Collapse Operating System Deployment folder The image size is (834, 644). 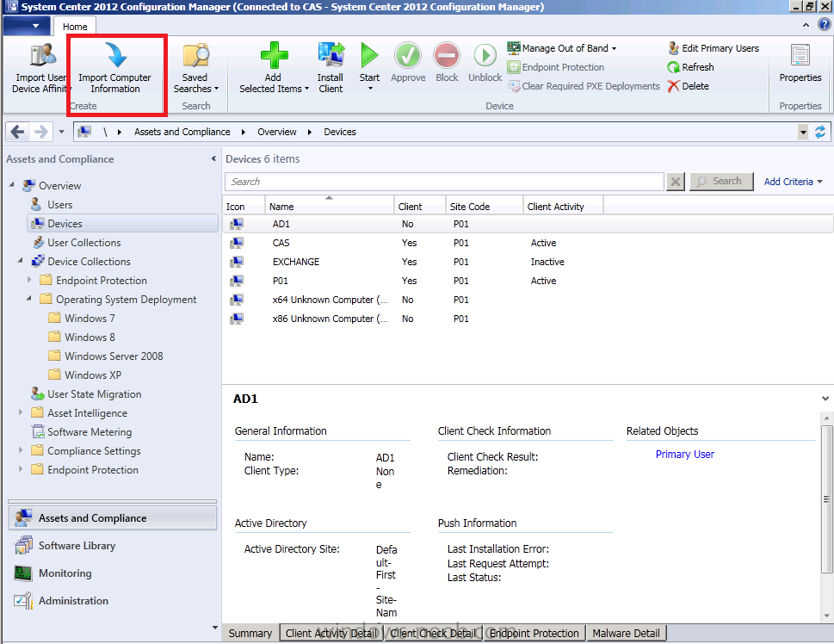coord(28,298)
